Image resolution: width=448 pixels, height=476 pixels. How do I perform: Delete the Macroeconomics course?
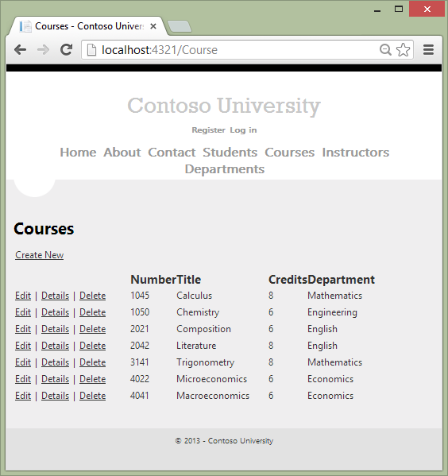click(x=93, y=396)
